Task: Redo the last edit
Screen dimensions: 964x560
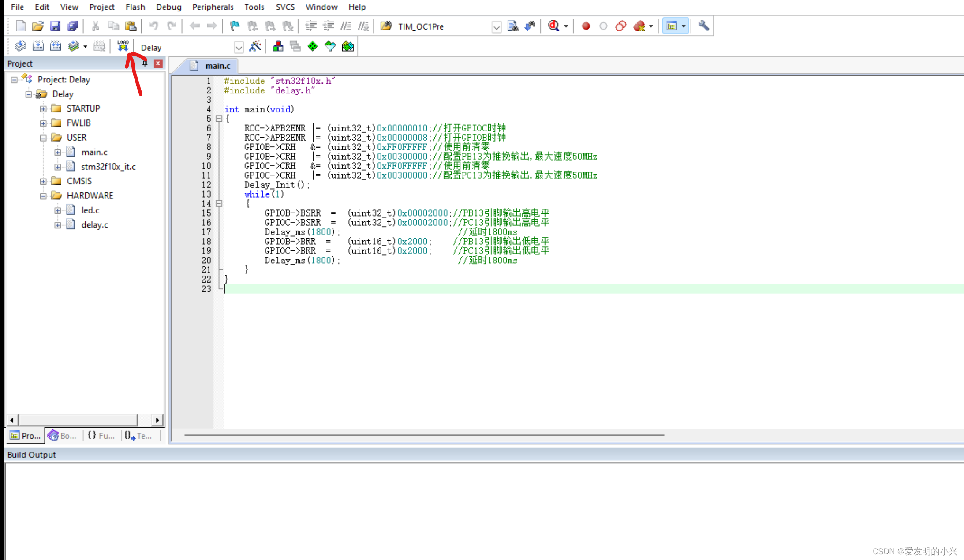Action: 172,26
